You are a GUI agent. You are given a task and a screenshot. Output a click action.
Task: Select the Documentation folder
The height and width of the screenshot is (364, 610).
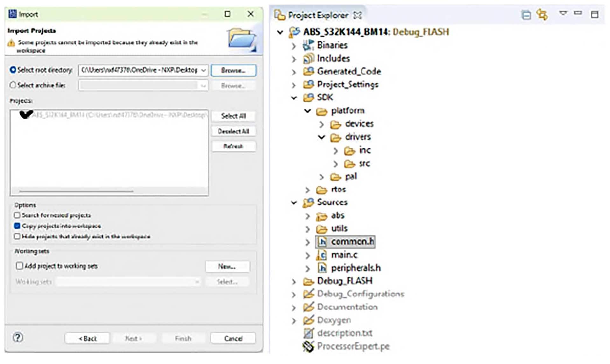(x=347, y=307)
